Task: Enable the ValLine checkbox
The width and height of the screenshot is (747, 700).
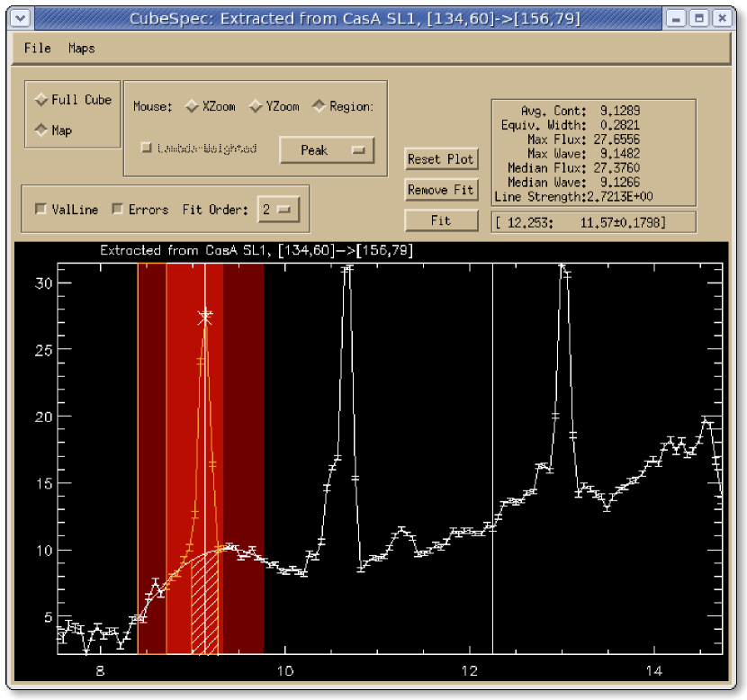Action: 40,210
